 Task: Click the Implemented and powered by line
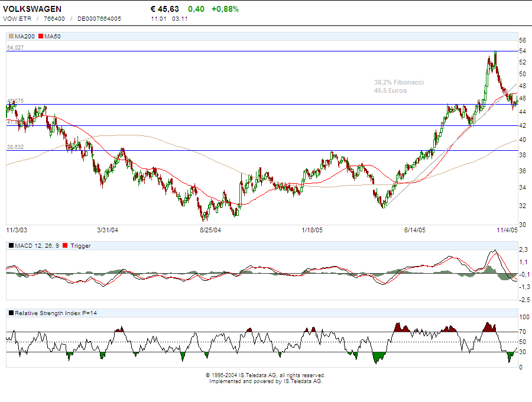pos(265,381)
